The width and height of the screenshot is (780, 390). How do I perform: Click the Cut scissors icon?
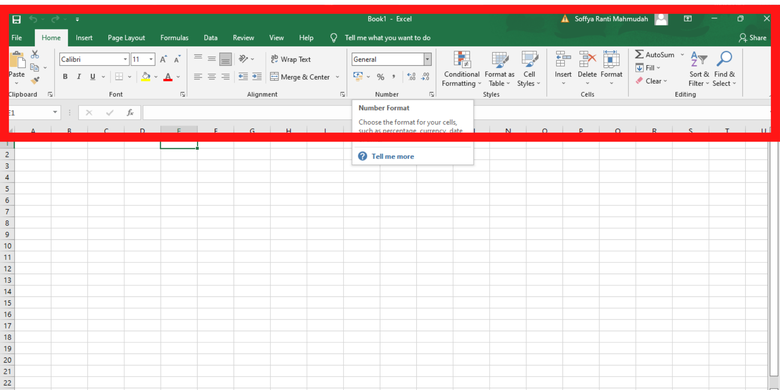(35, 54)
